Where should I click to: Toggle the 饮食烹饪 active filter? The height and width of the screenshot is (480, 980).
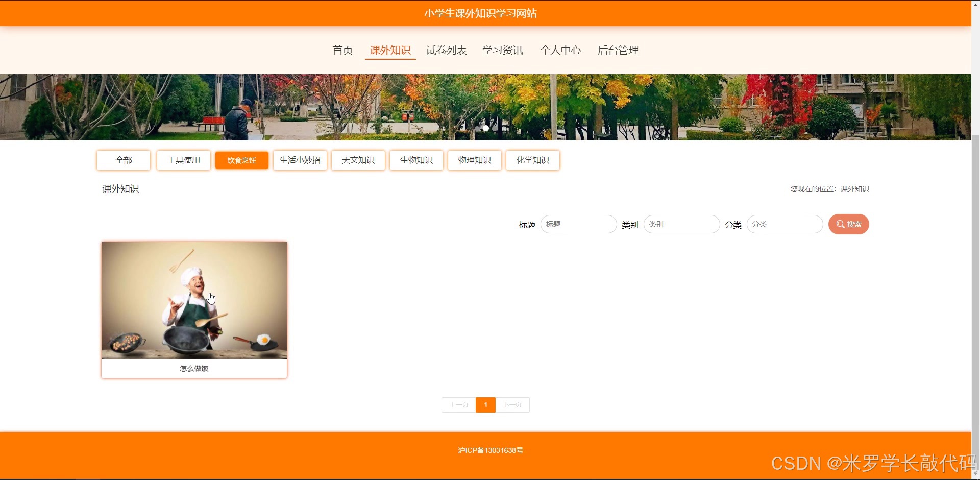click(241, 160)
